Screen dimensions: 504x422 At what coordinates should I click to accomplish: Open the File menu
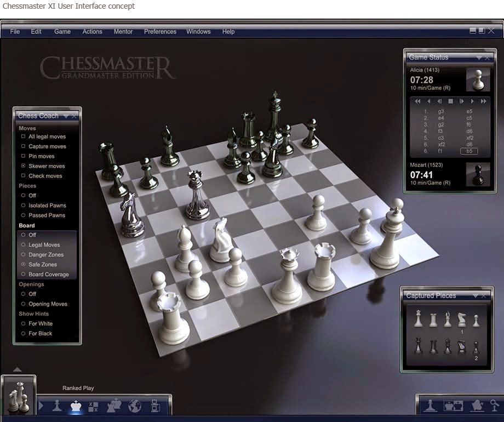pos(15,32)
